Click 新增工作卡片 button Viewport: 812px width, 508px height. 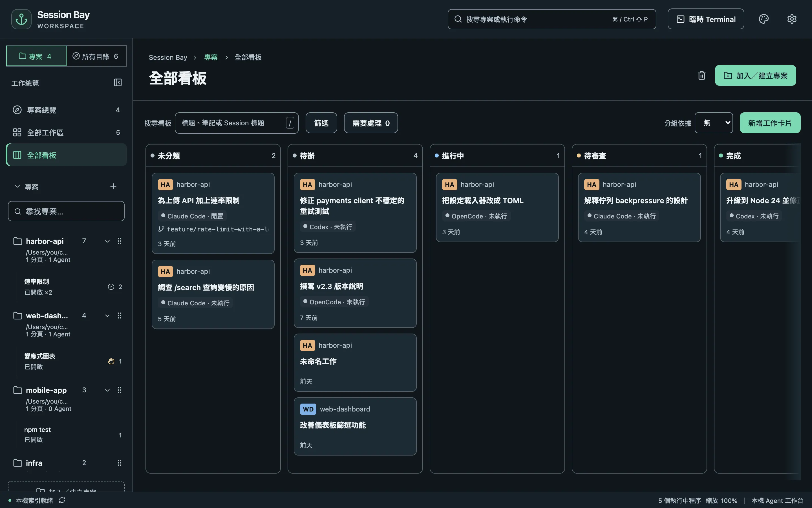(x=770, y=123)
